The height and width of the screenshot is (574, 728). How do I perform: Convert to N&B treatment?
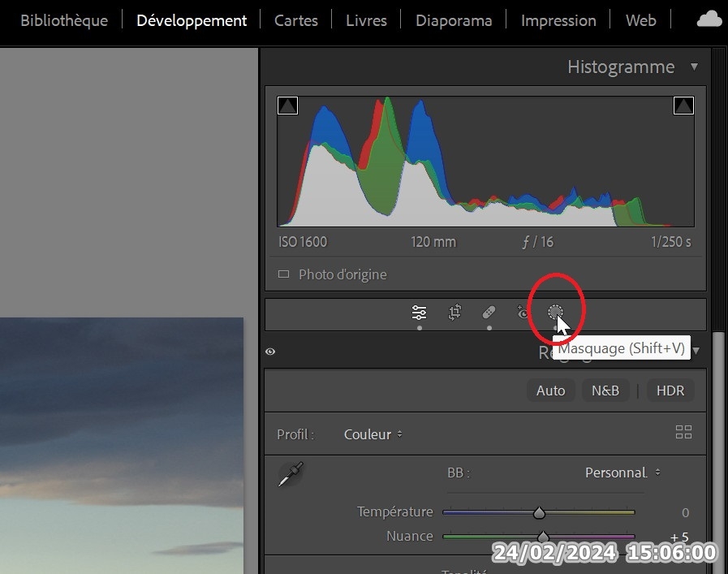pos(605,391)
